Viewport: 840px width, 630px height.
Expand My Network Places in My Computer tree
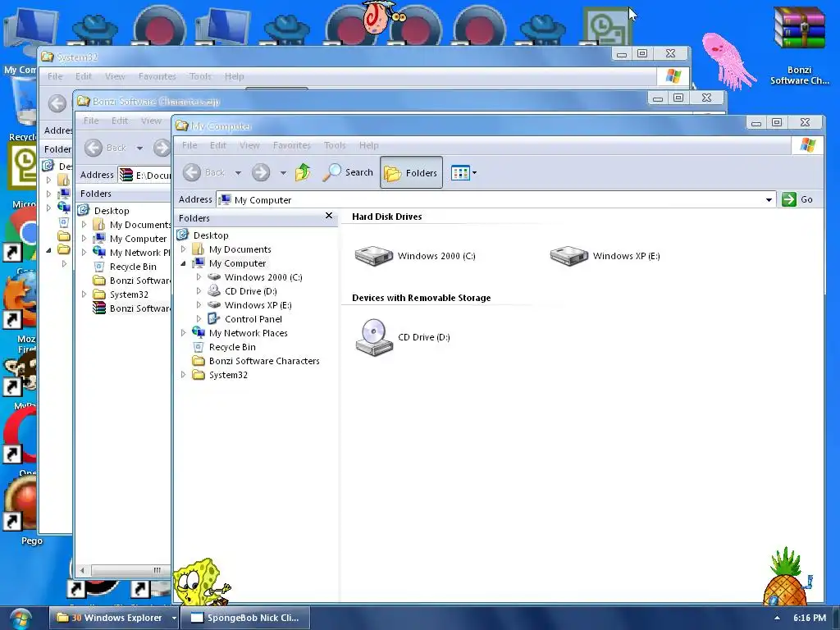(183, 333)
